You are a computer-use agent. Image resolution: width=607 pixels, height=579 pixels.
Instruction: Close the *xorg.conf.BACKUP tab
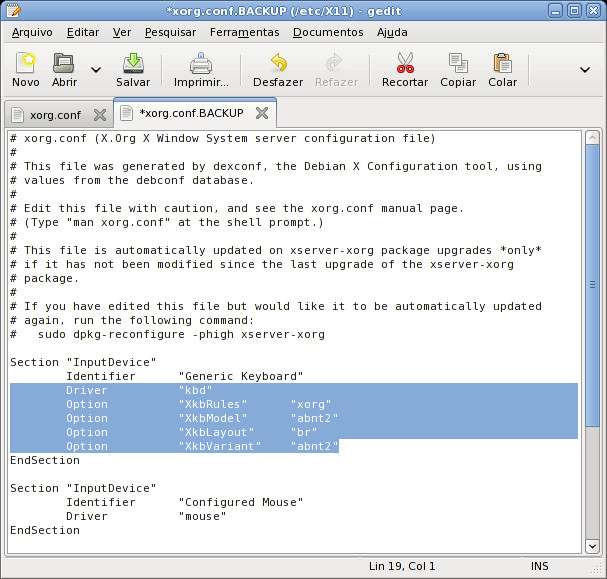pos(262,113)
